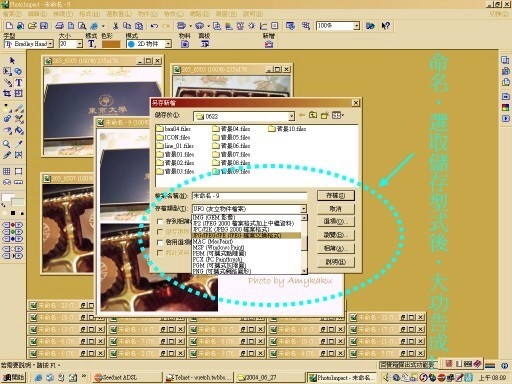Click the Print icon in toolbar
The height and width of the screenshot is (384, 512).
pyautogui.click(x=60, y=26)
